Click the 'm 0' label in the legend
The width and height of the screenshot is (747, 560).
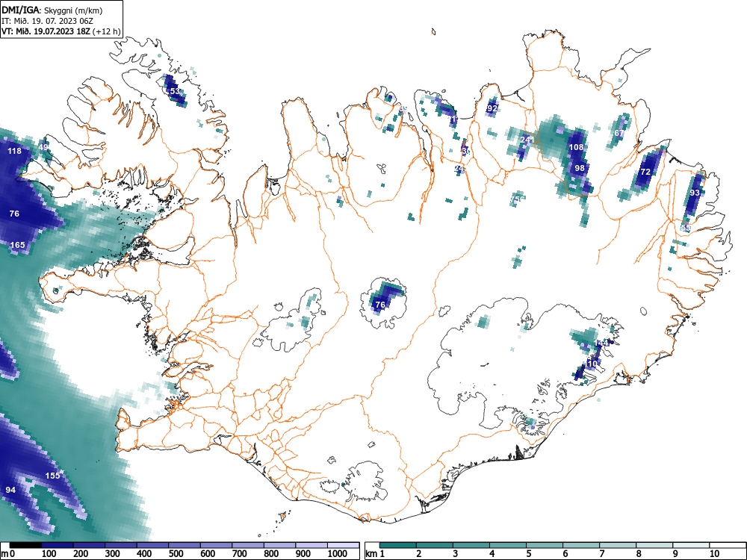[7, 554]
